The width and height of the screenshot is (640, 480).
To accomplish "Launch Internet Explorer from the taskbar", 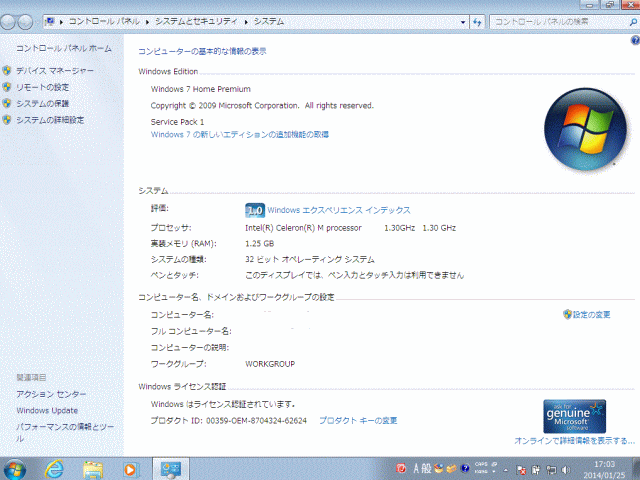I will pos(56,468).
